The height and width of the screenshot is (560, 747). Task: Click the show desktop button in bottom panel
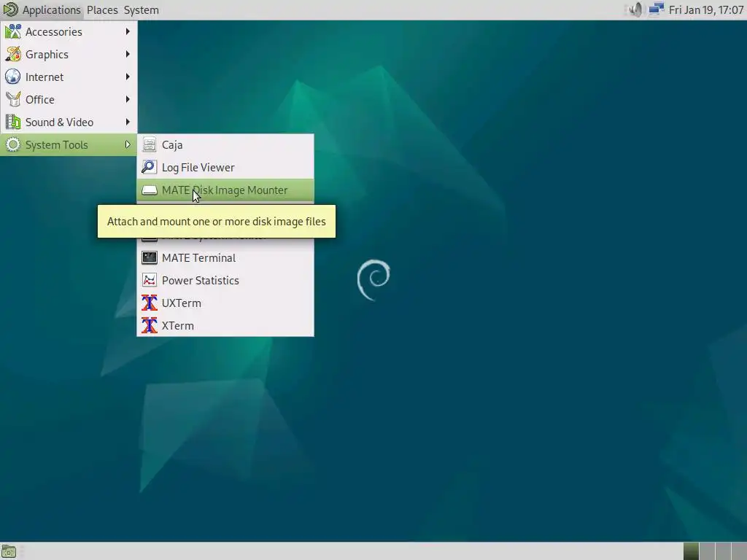(x=9, y=551)
